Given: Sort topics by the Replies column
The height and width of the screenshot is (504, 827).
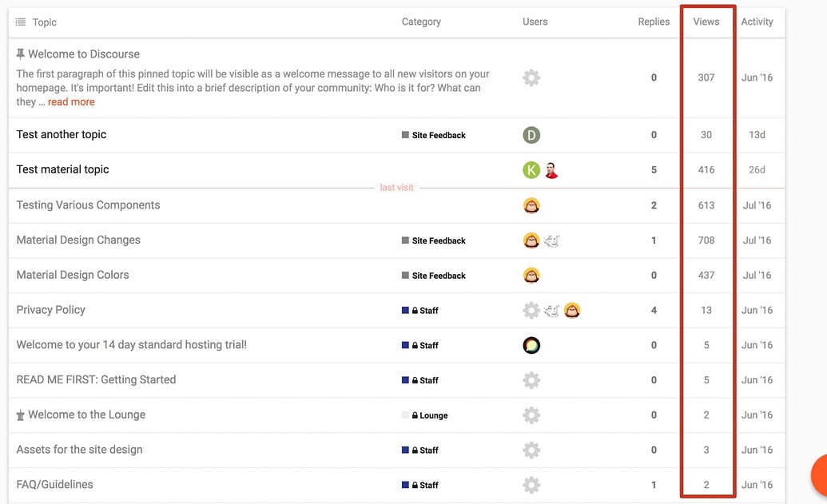Looking at the screenshot, I should tap(654, 22).
